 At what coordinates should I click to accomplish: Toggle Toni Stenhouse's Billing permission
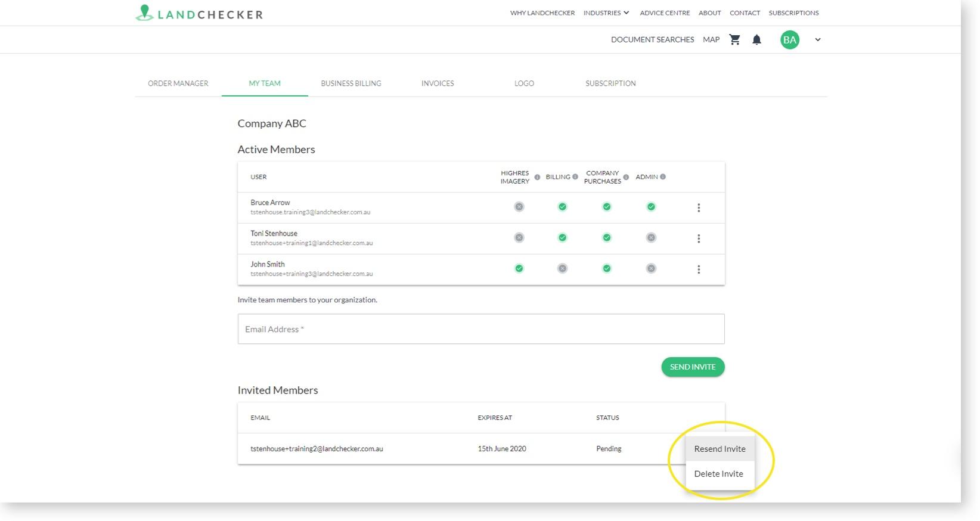562,238
